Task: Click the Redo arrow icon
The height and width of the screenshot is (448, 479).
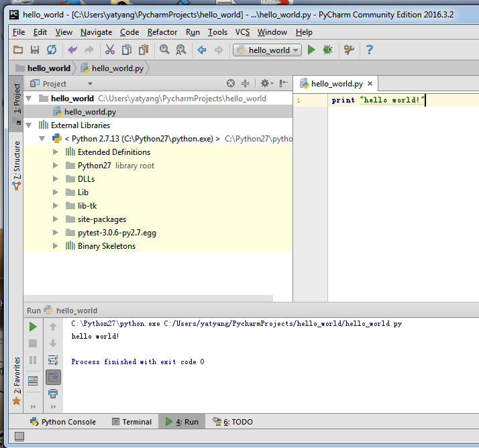Action: [x=89, y=50]
